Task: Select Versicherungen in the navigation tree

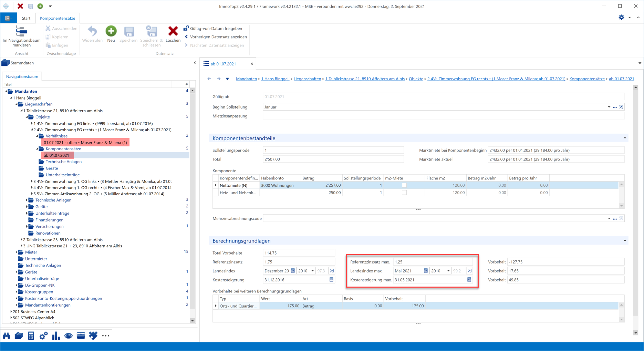Action: (x=49, y=227)
